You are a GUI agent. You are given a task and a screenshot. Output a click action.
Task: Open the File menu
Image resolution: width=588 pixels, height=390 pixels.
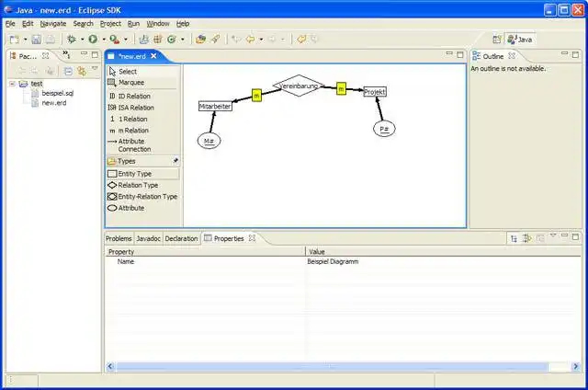coord(10,24)
